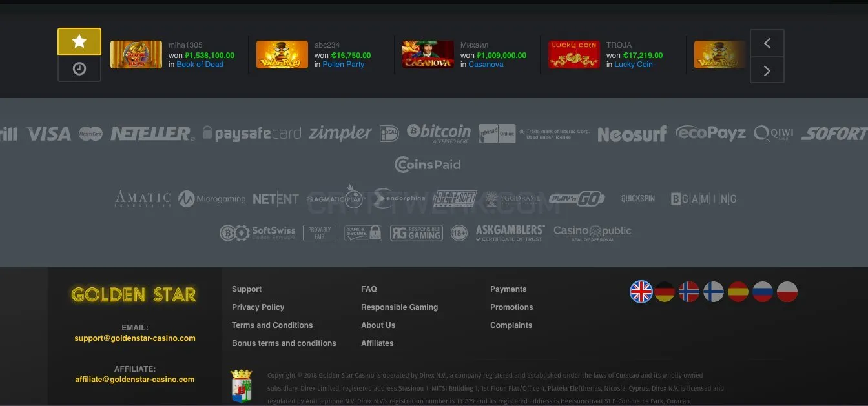Click the Pragmatic Play logo
The image size is (868, 406).
point(336,196)
